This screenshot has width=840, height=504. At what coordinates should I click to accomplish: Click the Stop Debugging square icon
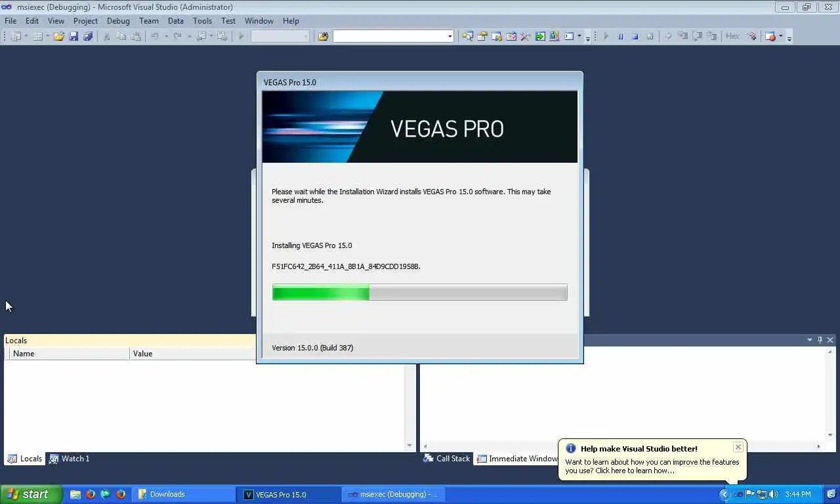(635, 36)
